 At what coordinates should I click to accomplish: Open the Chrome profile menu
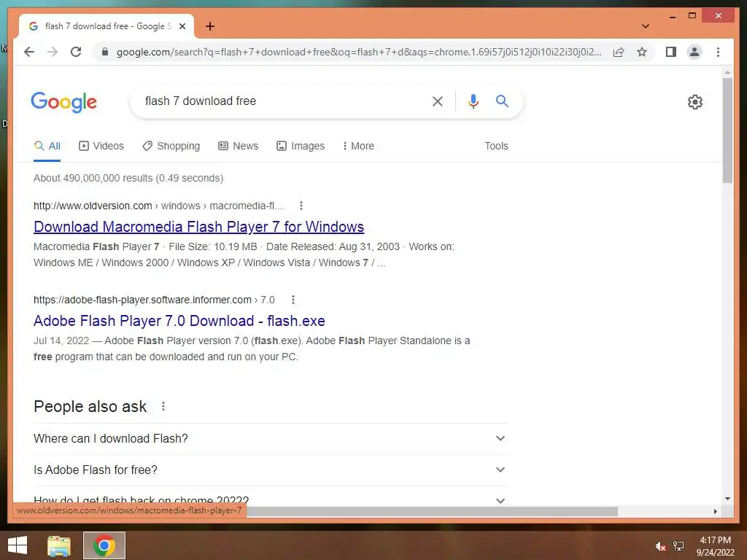(x=694, y=52)
